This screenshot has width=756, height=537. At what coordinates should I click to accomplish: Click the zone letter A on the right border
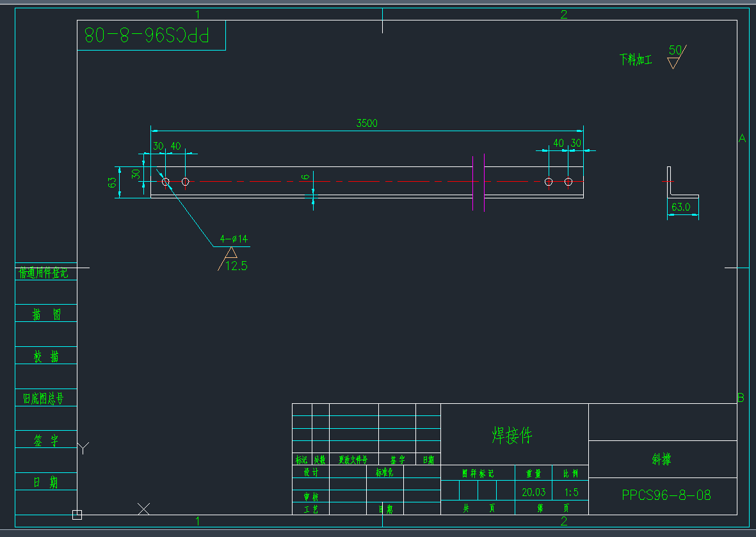pos(742,138)
